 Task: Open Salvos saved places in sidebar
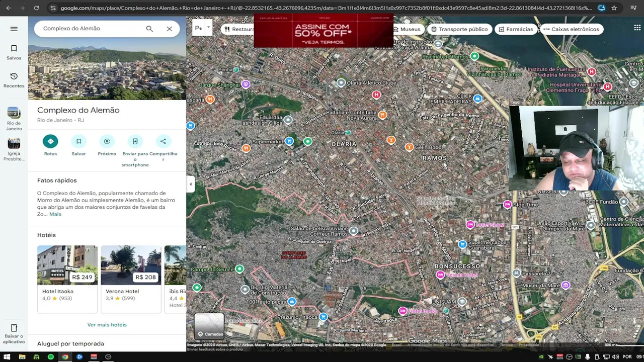coord(14,52)
